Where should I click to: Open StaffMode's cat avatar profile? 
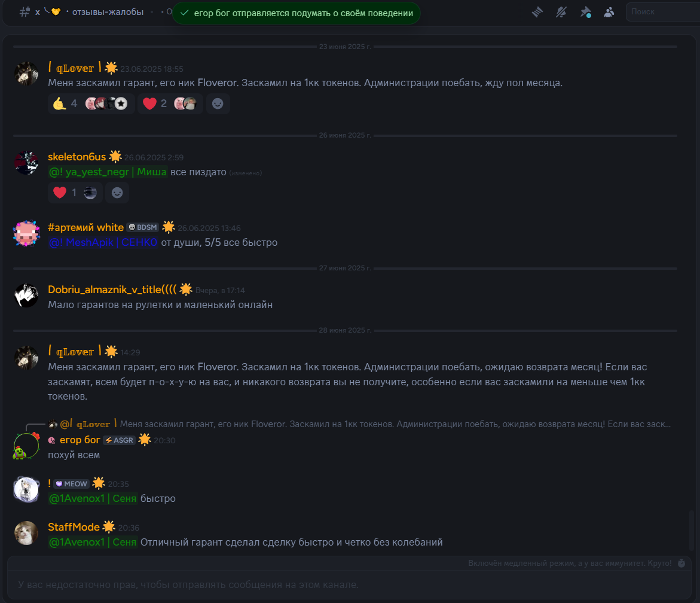26,533
